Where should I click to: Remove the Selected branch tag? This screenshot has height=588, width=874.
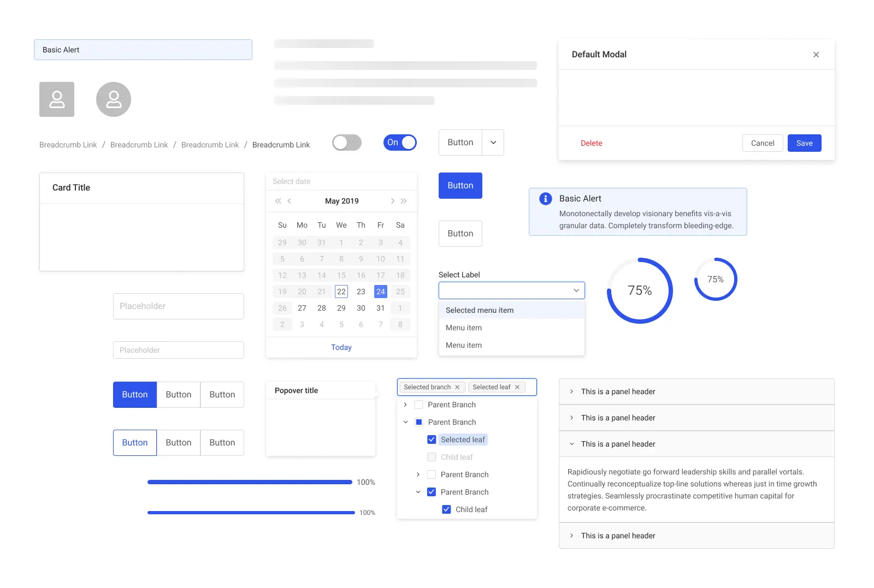pyautogui.click(x=457, y=387)
